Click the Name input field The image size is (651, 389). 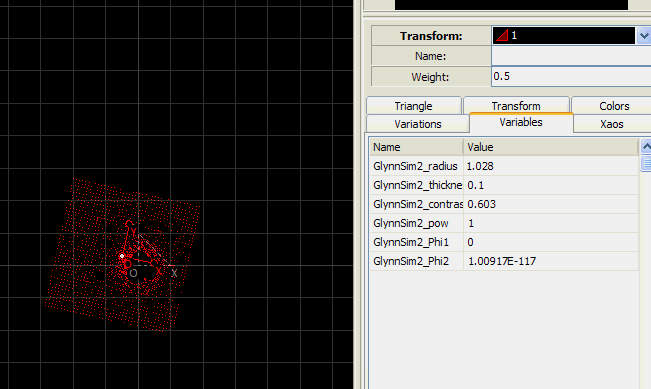(571, 56)
